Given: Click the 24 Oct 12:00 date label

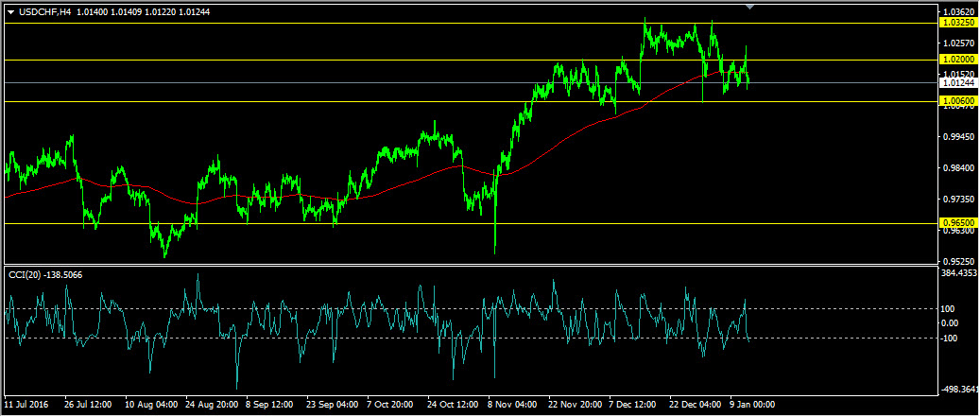Looking at the screenshot, I should pos(452,405).
